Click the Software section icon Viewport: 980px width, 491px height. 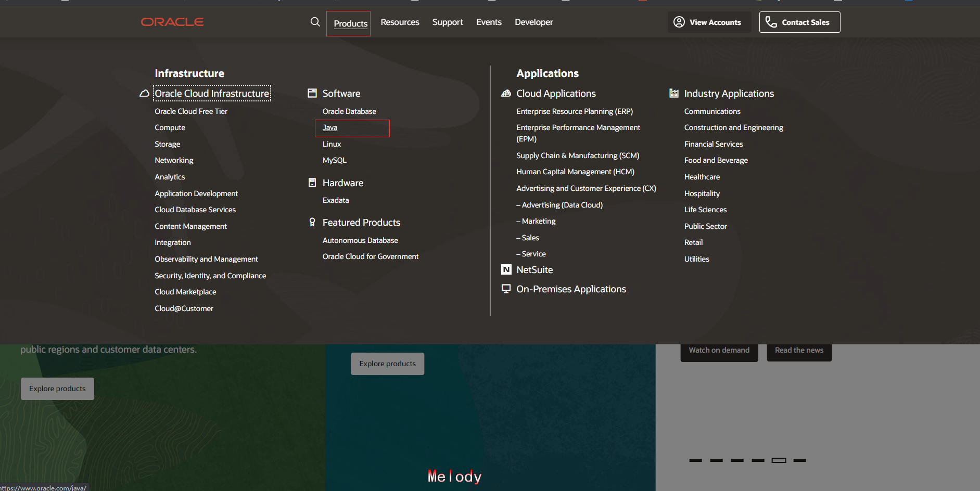coord(312,93)
